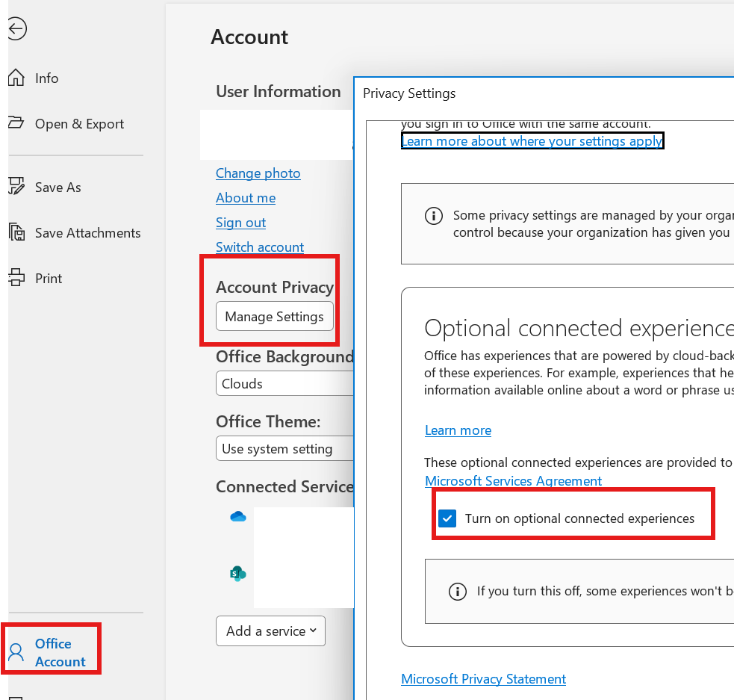Click the Save Attachments icon
734x700 pixels.
pyautogui.click(x=16, y=232)
